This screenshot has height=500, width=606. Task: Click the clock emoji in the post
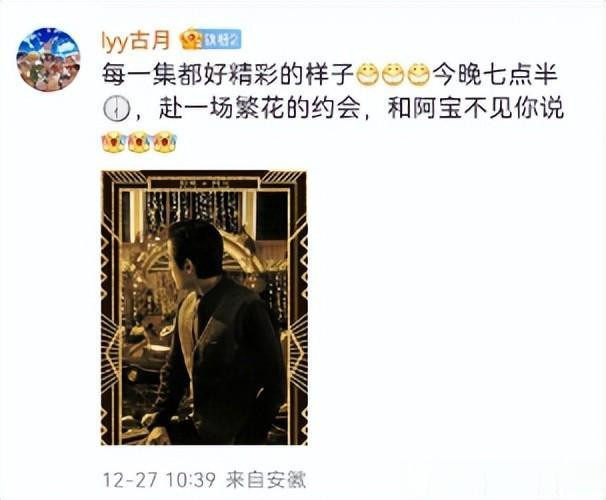[116, 109]
